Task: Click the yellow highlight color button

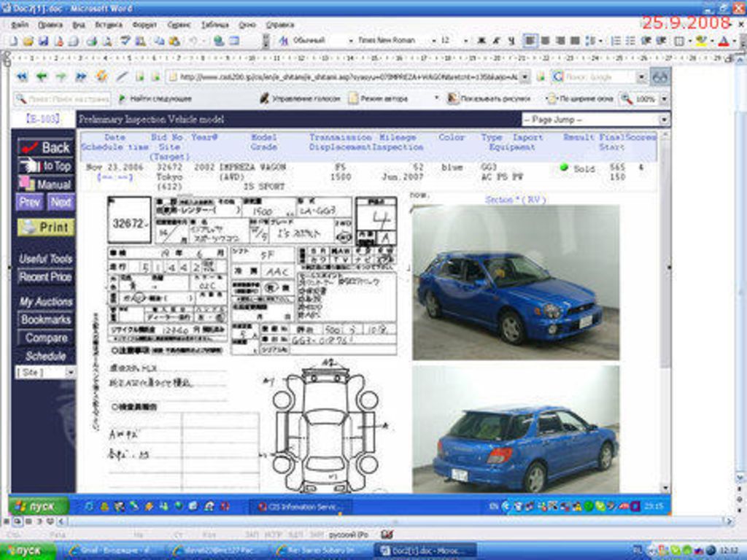Action: (x=701, y=42)
